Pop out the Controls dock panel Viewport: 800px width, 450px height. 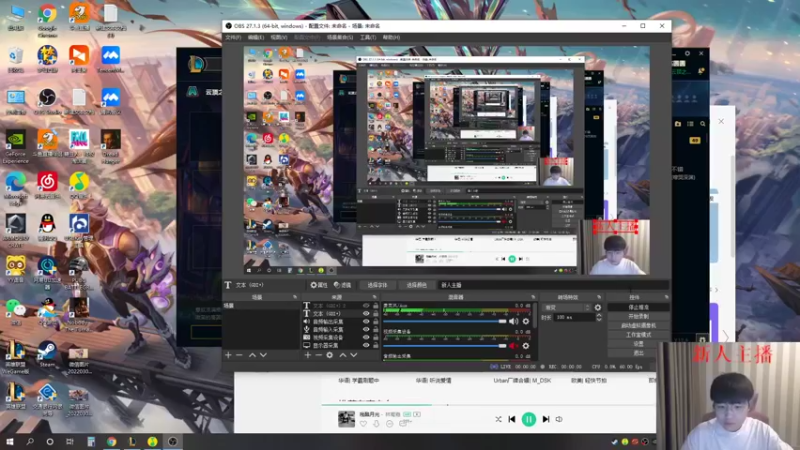[x=666, y=297]
